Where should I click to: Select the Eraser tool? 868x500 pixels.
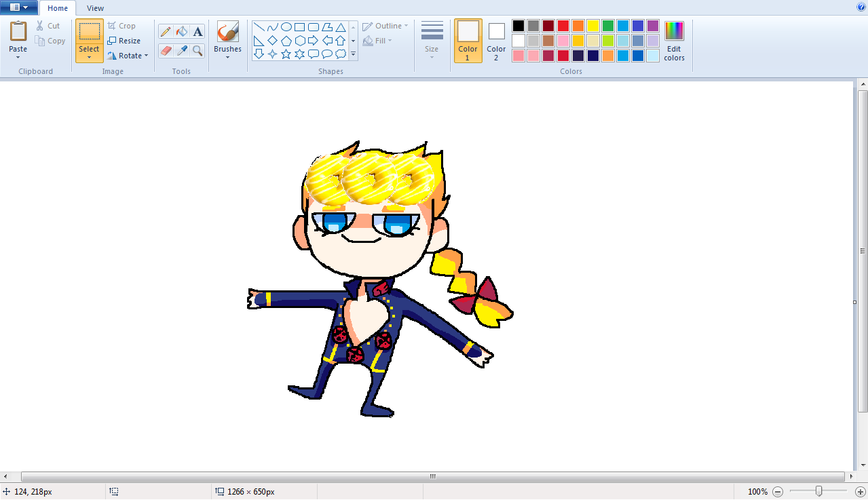coord(166,50)
